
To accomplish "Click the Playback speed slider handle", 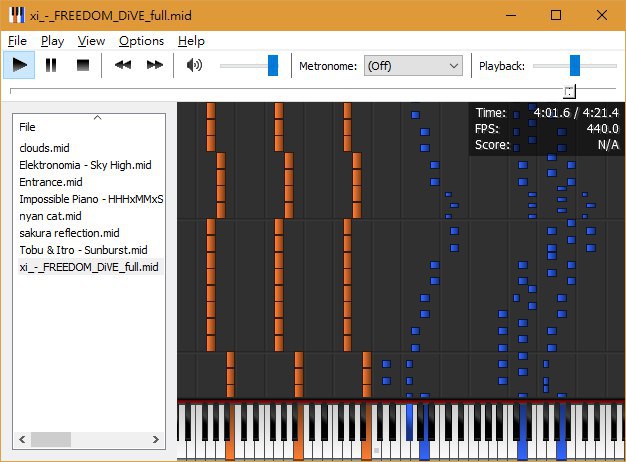I will coord(575,65).
